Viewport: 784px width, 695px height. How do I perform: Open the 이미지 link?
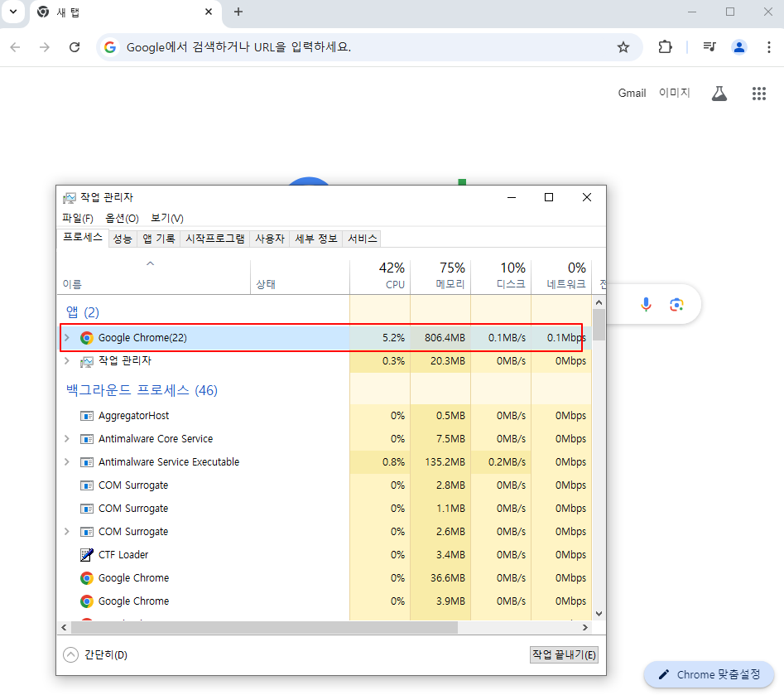click(675, 93)
